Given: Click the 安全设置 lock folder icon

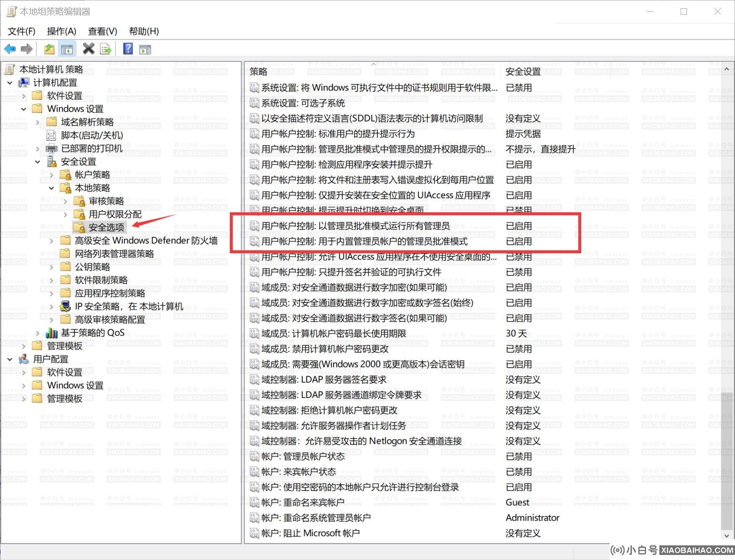Looking at the screenshot, I should tap(51, 161).
